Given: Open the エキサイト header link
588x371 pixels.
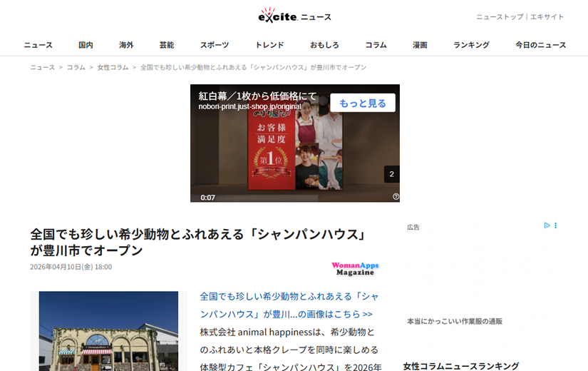Looking at the screenshot, I should (x=547, y=16).
